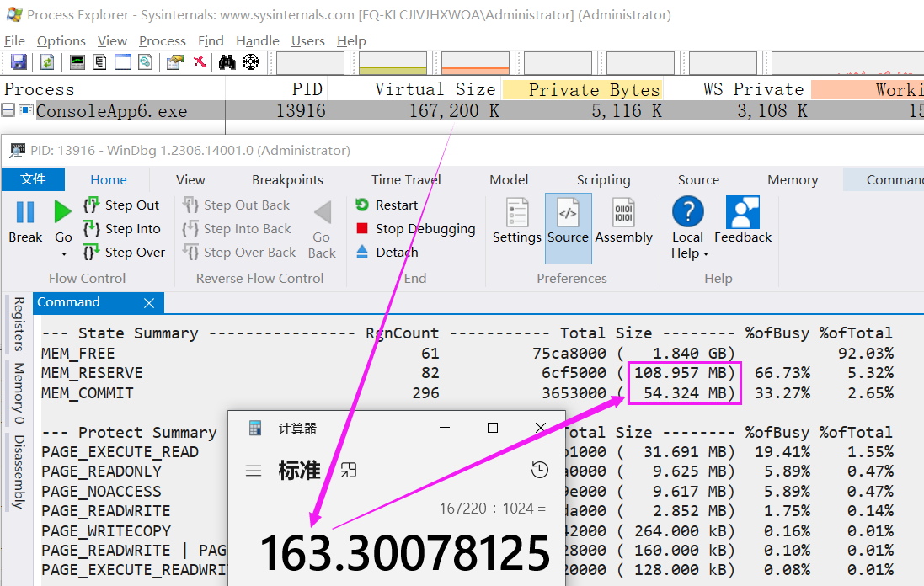The height and width of the screenshot is (586, 924).
Task: Open the Users menu in Process Explorer
Action: (x=308, y=40)
